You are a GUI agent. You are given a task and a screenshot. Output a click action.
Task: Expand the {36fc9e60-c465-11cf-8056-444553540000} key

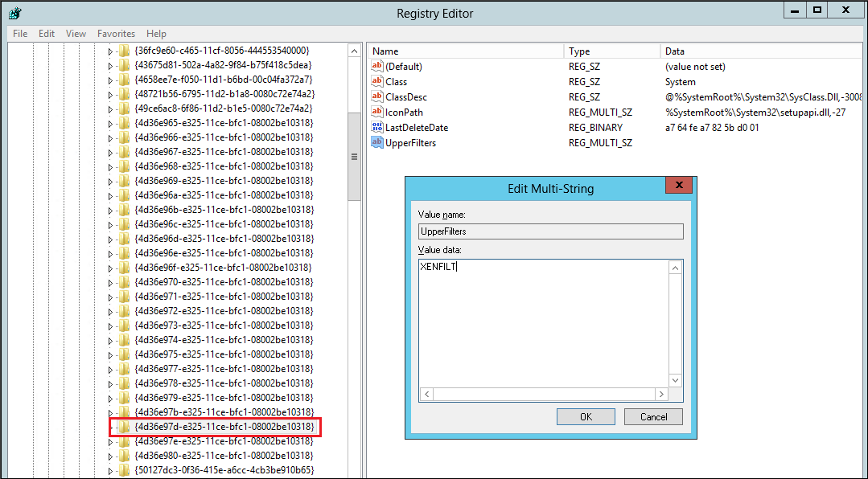click(111, 51)
